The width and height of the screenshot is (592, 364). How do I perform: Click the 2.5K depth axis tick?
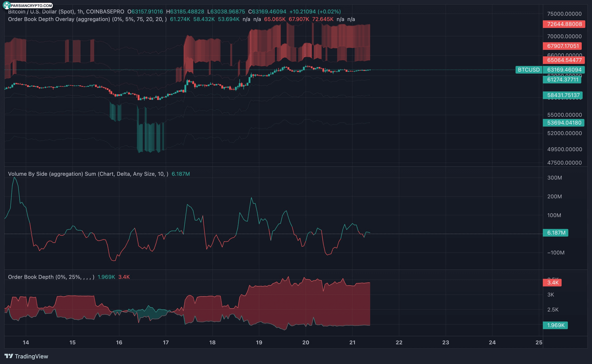[x=553, y=310]
